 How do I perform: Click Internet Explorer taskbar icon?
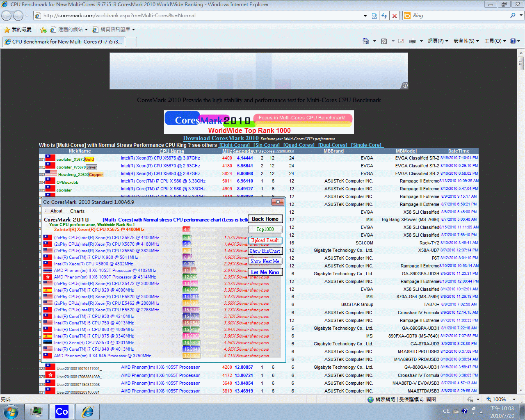(x=87, y=411)
